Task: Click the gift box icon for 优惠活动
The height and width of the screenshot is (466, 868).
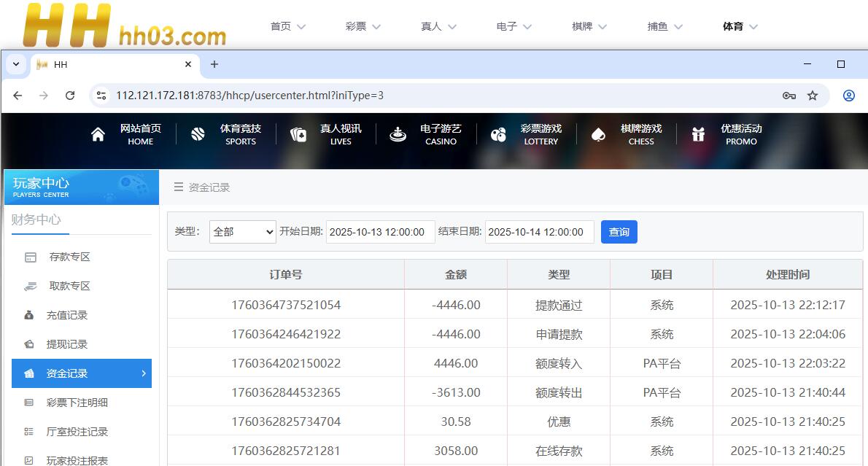Action: point(699,135)
